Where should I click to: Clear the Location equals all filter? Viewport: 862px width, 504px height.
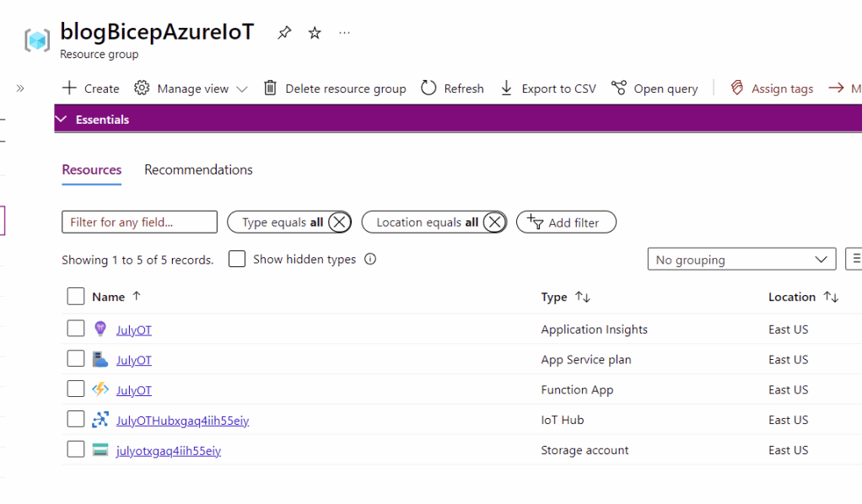494,223
